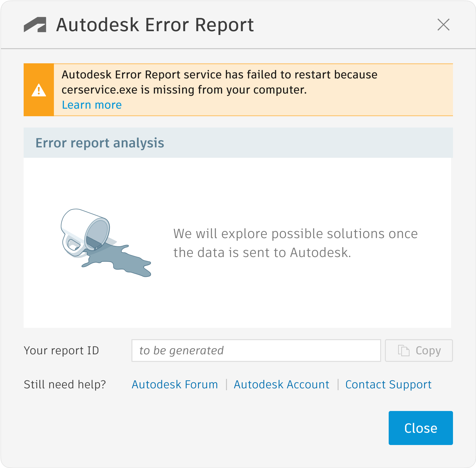Select the analysis waiting message text
Image resolution: width=476 pixels, height=468 pixels.
point(295,243)
